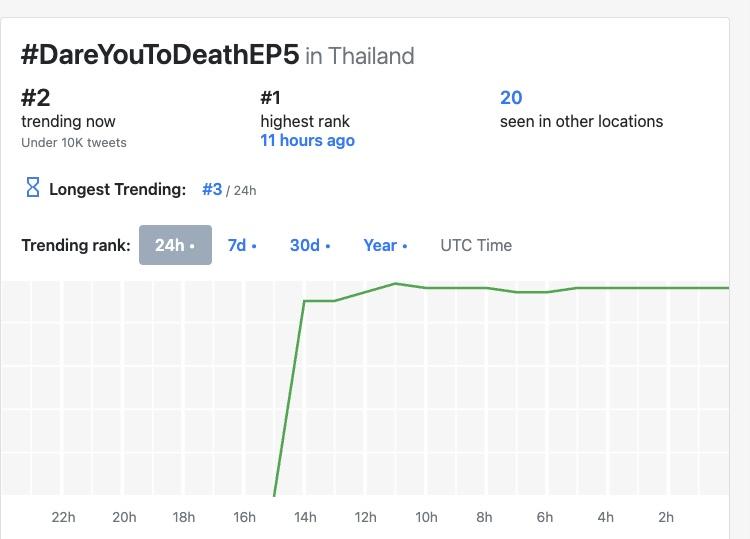Click the 2h label on the time axis
Viewport: 750px width, 539px height.
coord(666,517)
